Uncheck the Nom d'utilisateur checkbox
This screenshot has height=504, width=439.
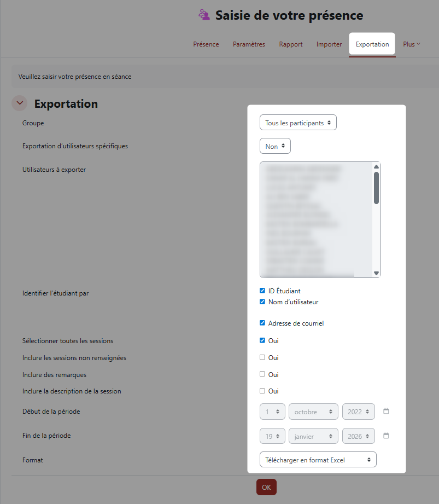click(x=262, y=302)
